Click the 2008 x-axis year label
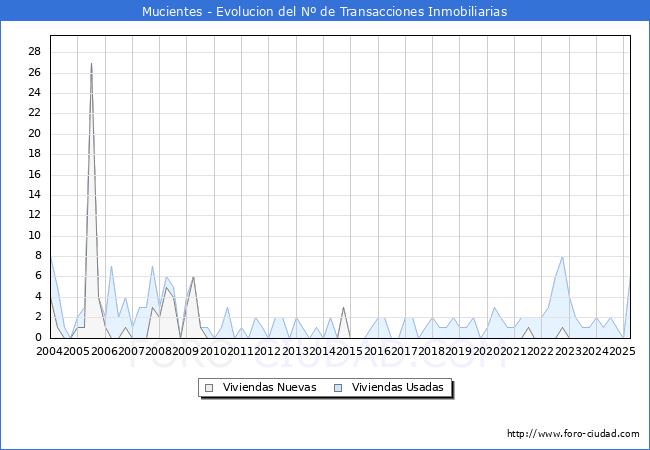The height and width of the screenshot is (450, 650). (159, 351)
